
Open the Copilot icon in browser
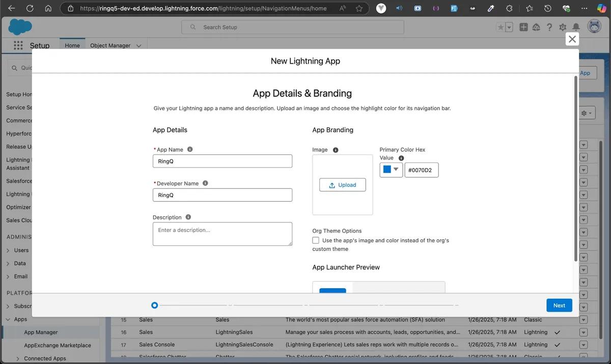pyautogui.click(x=601, y=8)
